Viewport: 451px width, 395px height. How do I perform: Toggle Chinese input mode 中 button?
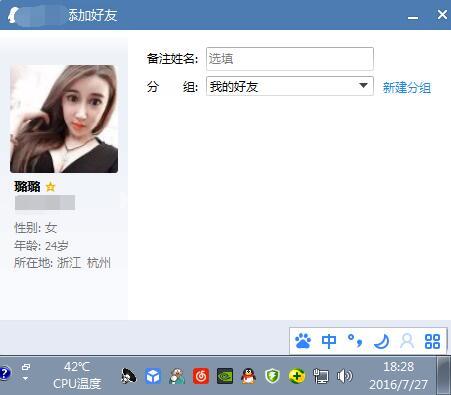click(x=329, y=341)
